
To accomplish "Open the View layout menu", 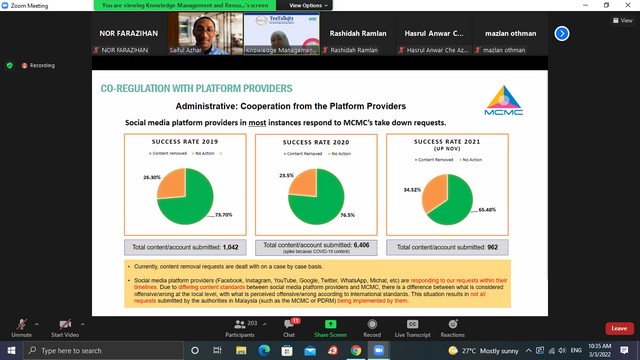I will 622,20.
